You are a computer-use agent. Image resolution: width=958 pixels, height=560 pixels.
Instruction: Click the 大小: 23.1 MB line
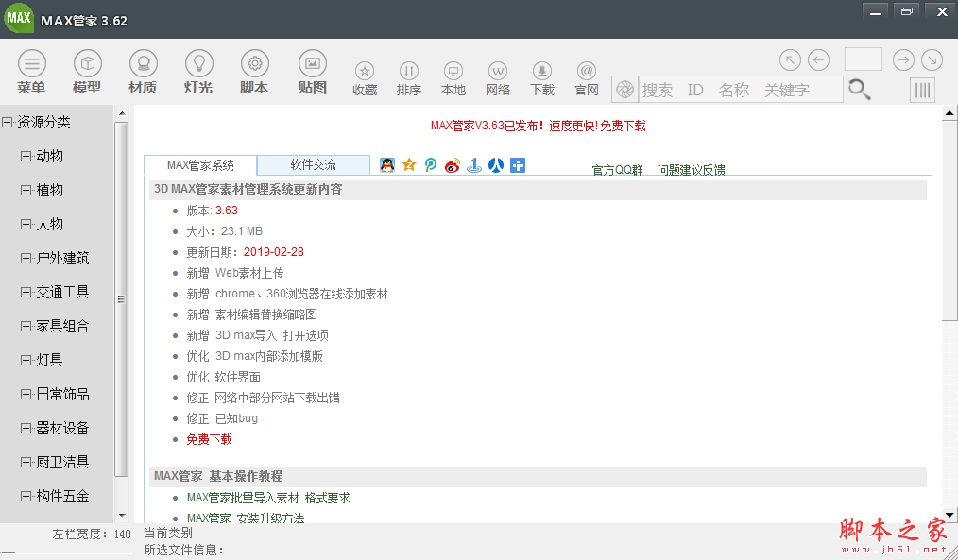(224, 231)
